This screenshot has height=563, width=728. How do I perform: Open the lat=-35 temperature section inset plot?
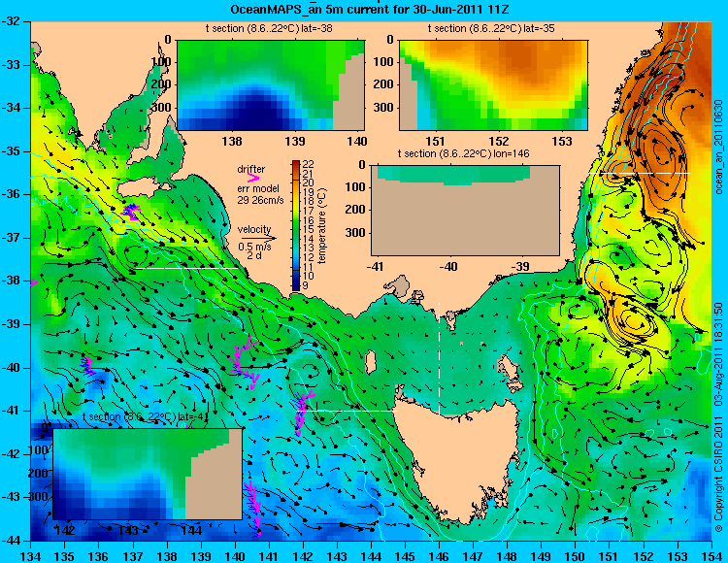pos(493,85)
